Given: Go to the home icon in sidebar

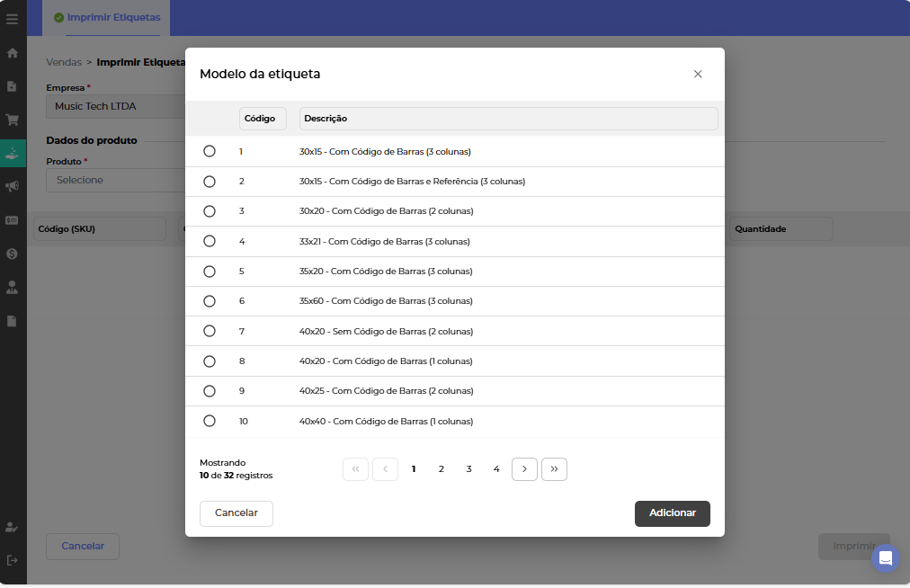Looking at the screenshot, I should pyautogui.click(x=13, y=53).
